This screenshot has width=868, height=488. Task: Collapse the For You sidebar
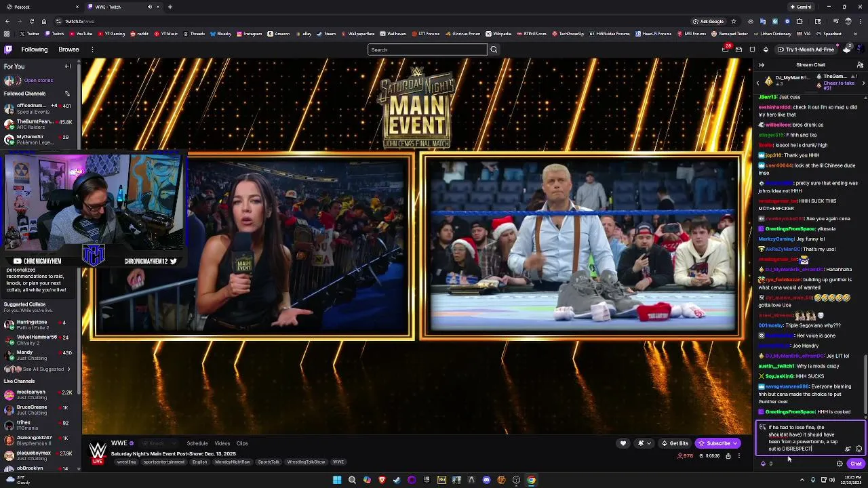click(x=68, y=66)
